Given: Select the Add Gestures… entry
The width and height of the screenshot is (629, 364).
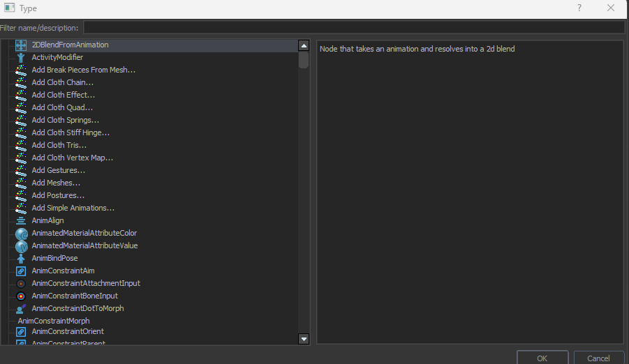Looking at the screenshot, I should (59, 170).
